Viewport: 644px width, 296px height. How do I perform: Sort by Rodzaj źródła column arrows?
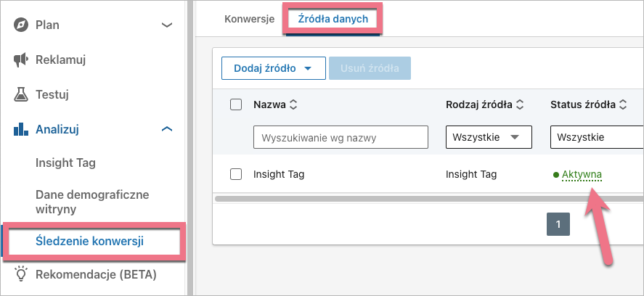(x=520, y=105)
